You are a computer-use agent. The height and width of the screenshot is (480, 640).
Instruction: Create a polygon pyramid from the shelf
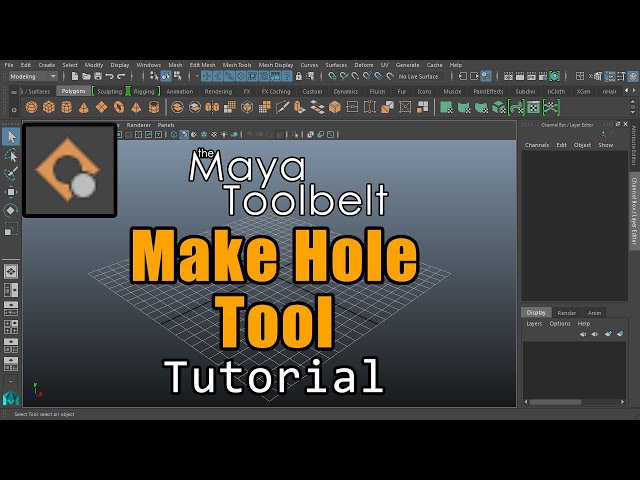tap(136, 107)
